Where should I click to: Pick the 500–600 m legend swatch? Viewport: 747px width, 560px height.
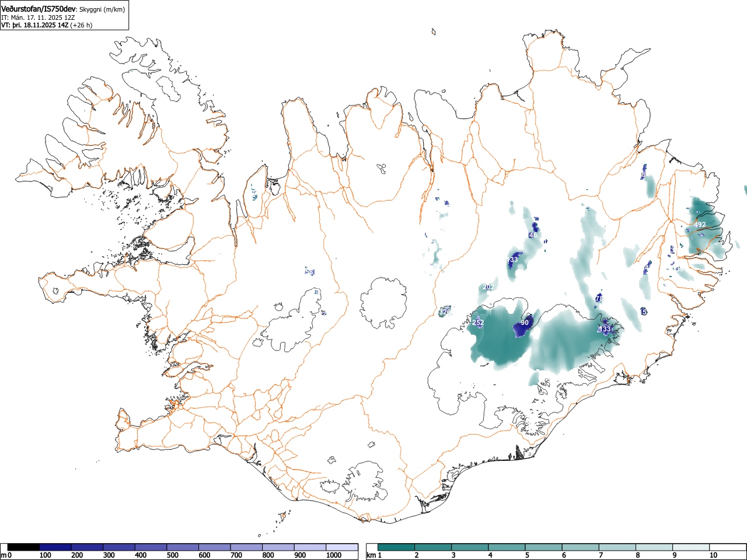click(x=183, y=547)
